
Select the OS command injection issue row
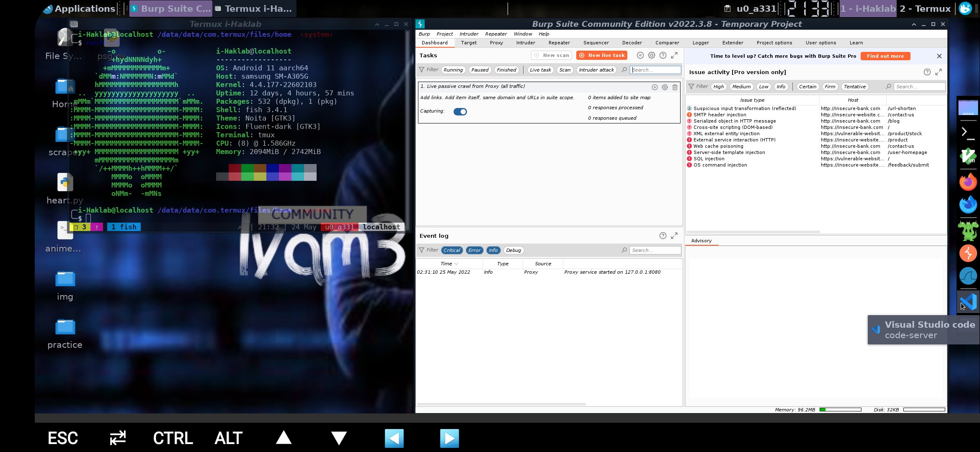pos(815,165)
